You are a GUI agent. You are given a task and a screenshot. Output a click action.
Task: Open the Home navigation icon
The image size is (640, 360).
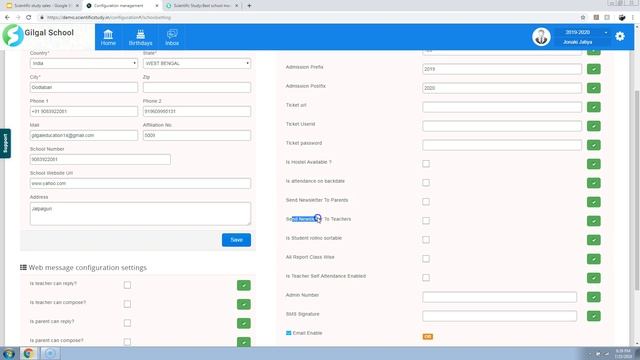108,37
